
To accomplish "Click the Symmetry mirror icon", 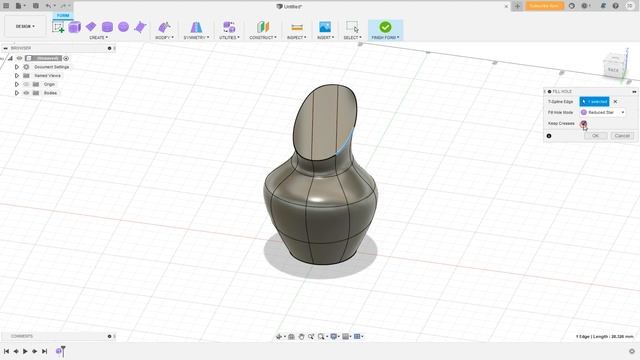I will tap(196, 27).
